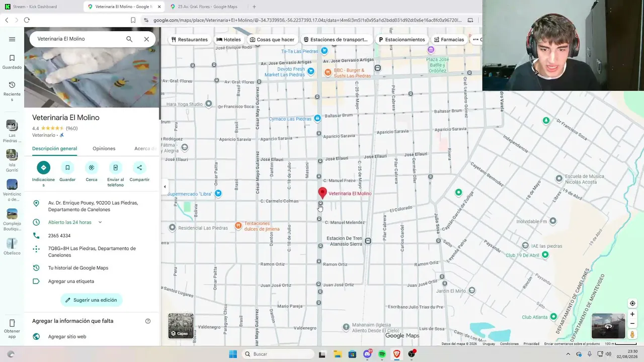Open Spotify from the taskbar
This screenshot has height=362, width=644.
pos(382,354)
